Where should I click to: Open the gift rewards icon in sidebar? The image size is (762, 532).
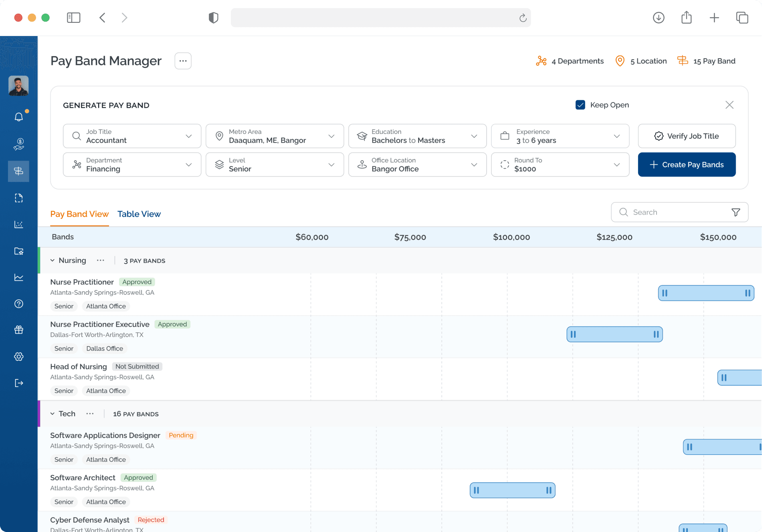coord(19,330)
